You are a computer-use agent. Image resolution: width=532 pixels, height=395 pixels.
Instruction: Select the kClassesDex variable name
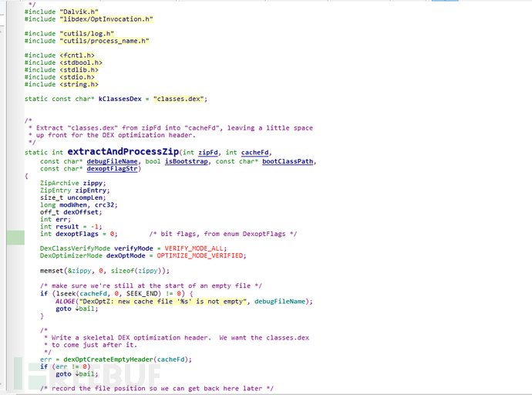(120, 99)
